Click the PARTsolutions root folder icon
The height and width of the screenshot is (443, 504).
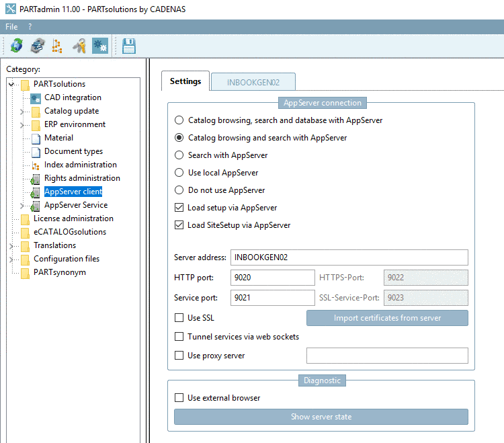(x=25, y=85)
